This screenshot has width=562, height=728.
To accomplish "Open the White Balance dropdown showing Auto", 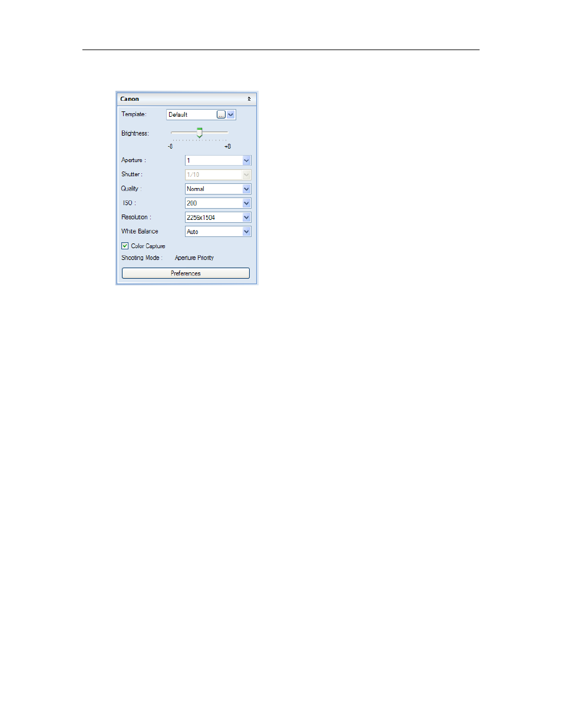I will (218, 232).
